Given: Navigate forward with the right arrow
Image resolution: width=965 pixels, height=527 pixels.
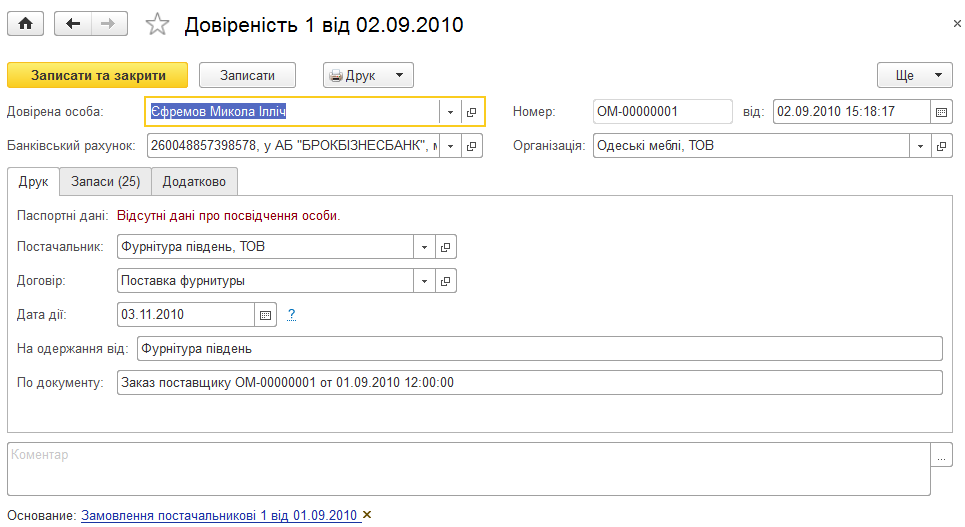Looking at the screenshot, I should coord(109,24).
